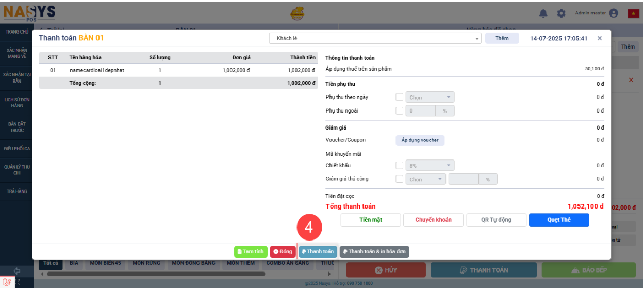The height and width of the screenshot is (288, 644).
Task: Open the Khách lẻ customer dropdown
Action: 375,38
